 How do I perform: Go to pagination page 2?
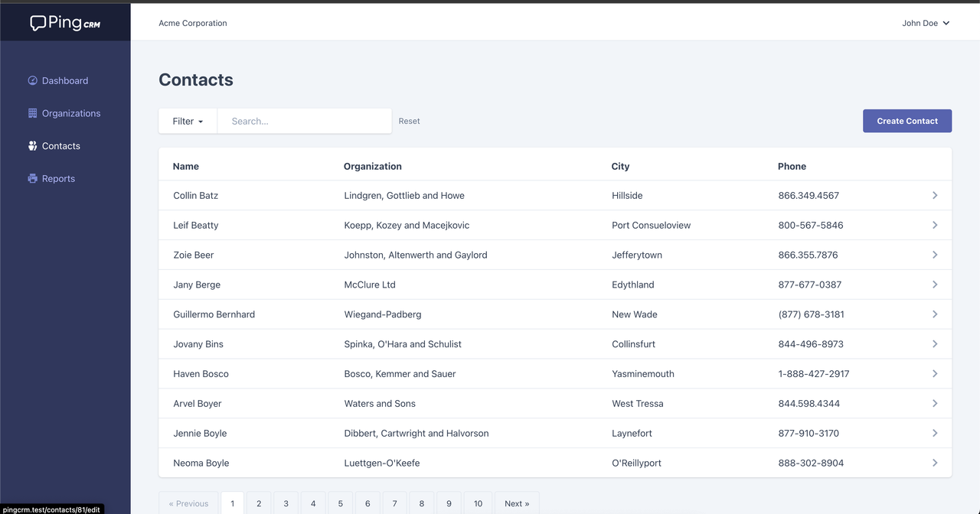point(259,503)
